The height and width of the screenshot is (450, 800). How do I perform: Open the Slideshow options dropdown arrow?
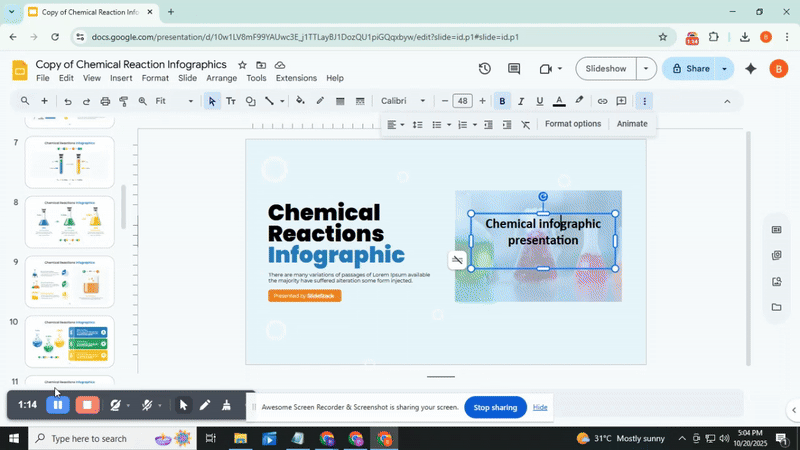[646, 69]
